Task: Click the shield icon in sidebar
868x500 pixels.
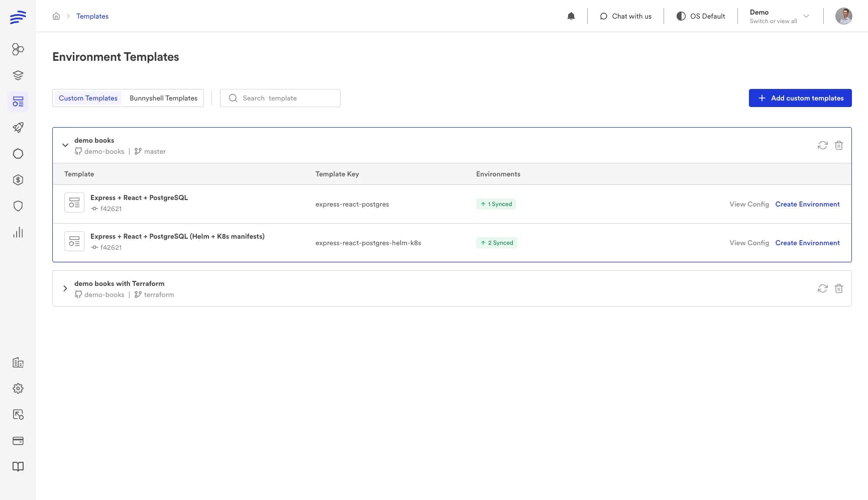Action: 18,206
